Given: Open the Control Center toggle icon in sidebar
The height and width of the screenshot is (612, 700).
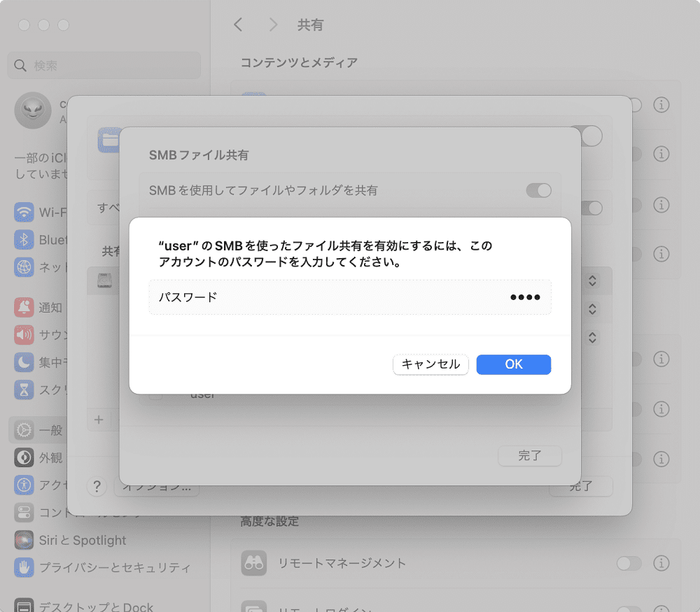Looking at the screenshot, I should coord(24,513).
